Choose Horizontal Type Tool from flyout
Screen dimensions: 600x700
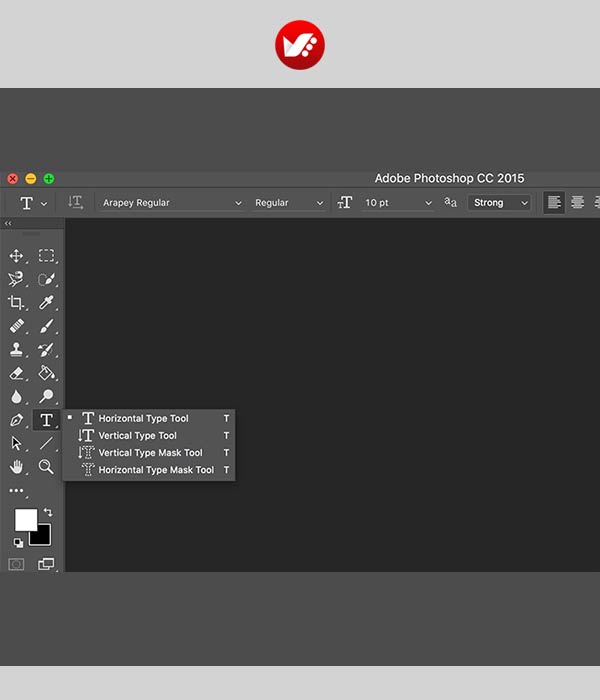click(149, 418)
